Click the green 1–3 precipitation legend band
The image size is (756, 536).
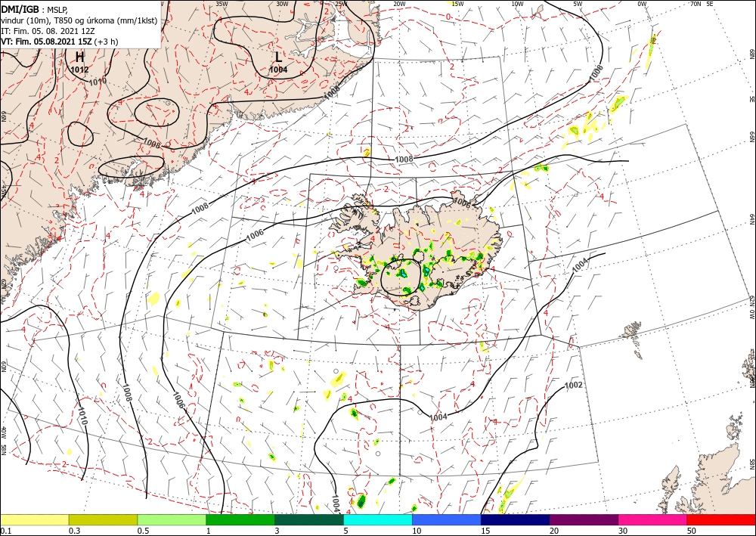(x=240, y=519)
